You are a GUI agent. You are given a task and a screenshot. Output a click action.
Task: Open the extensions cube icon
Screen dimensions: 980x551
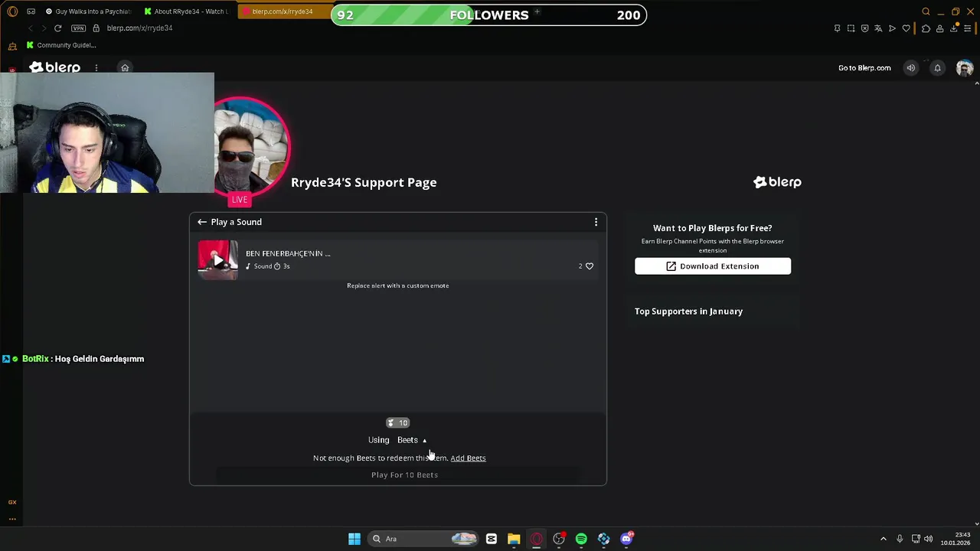926,28
